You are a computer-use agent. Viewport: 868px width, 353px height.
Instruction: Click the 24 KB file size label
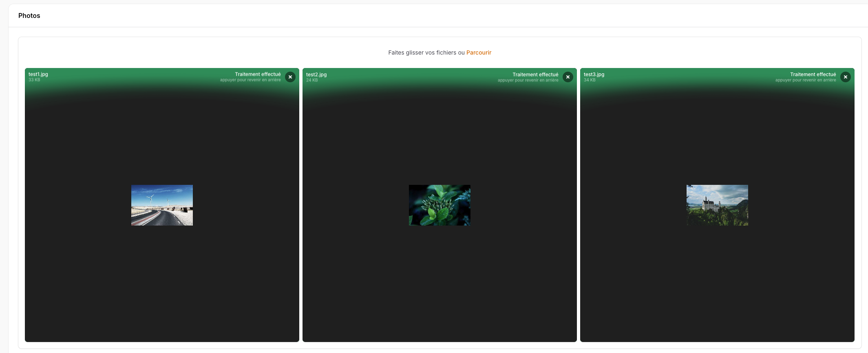click(x=312, y=80)
